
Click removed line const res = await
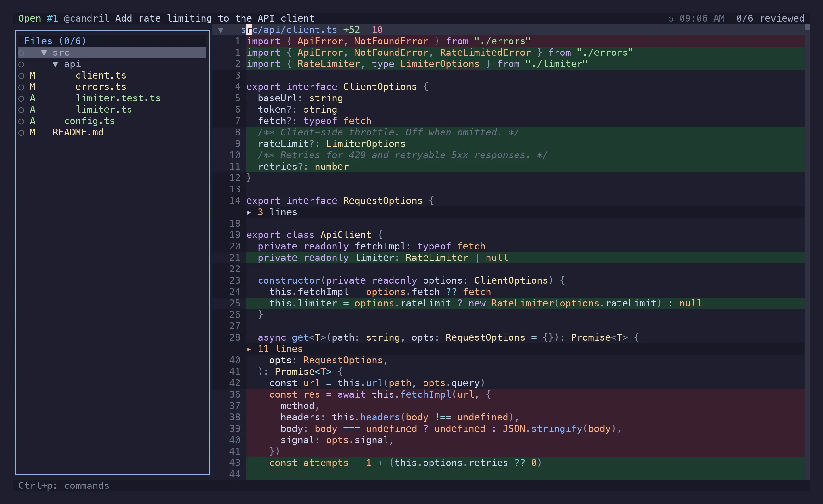click(x=525, y=394)
